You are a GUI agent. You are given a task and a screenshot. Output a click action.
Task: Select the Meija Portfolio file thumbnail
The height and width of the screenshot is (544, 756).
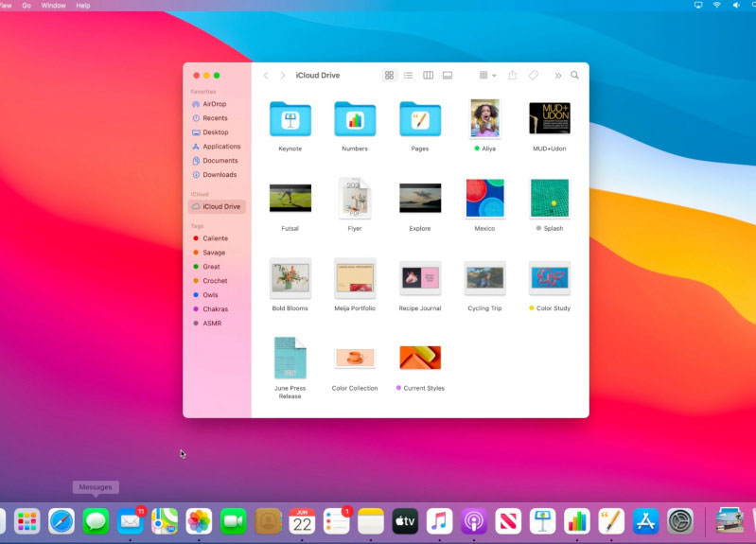point(355,278)
